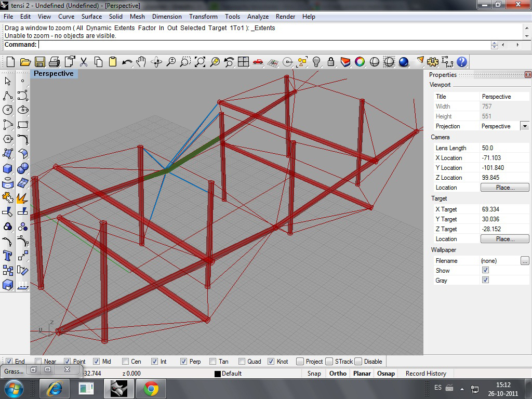Click the Pan view hand icon
The width and height of the screenshot is (532, 399).
(141, 62)
